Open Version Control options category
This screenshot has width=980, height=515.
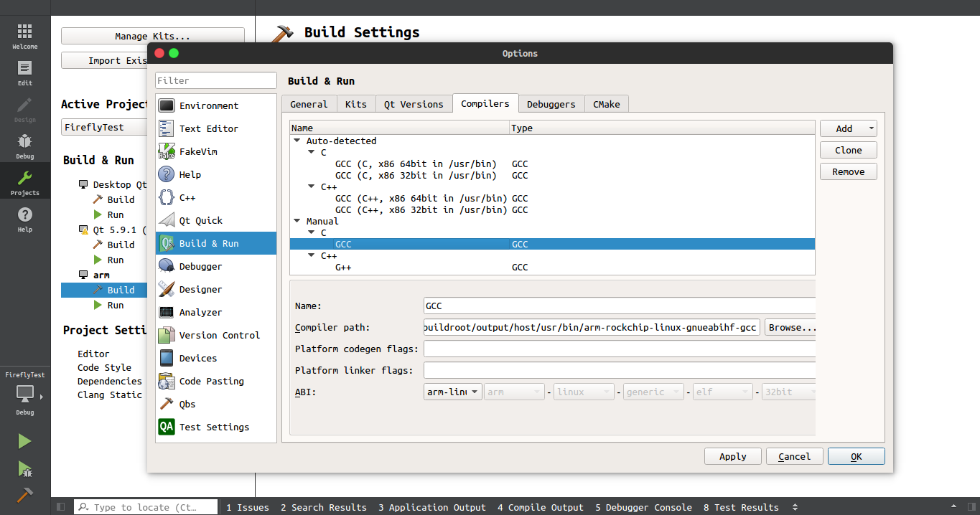216,335
